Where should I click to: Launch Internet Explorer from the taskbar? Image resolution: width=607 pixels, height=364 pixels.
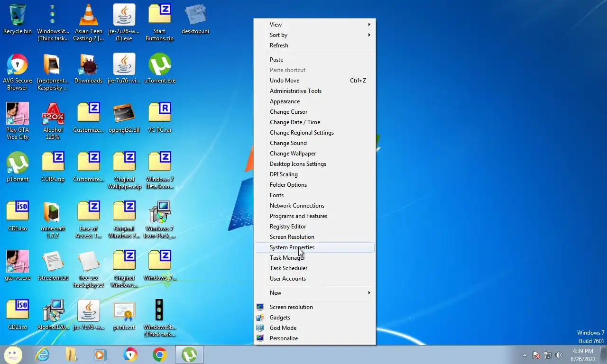click(43, 355)
